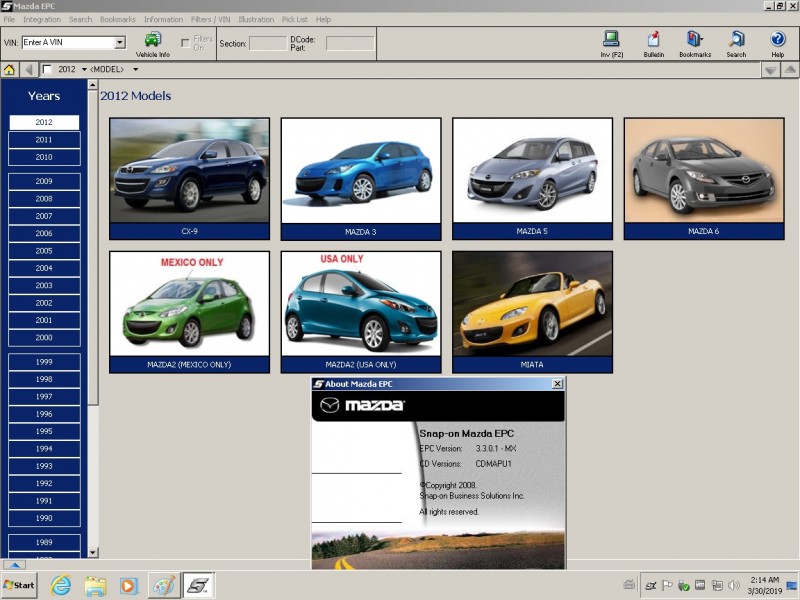Choose the MAZDA 5 model thumbnail
Viewport: 800px width, 600px height.
(532, 179)
